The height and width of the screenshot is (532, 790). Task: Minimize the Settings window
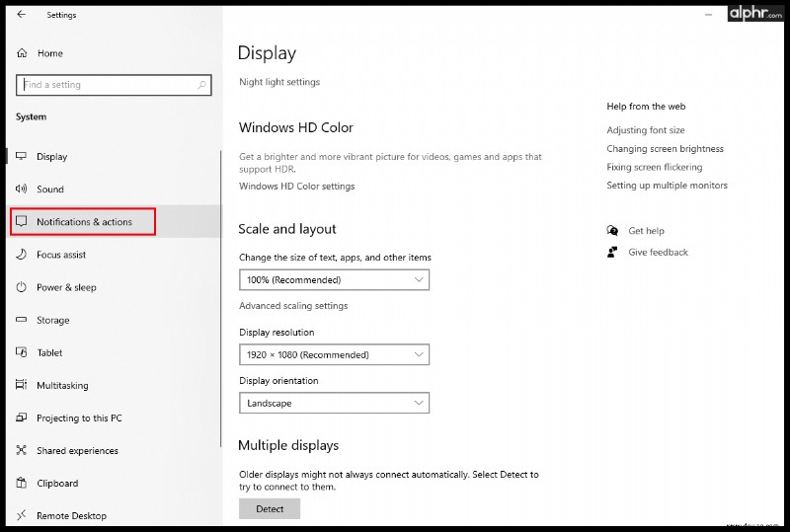tap(708, 15)
